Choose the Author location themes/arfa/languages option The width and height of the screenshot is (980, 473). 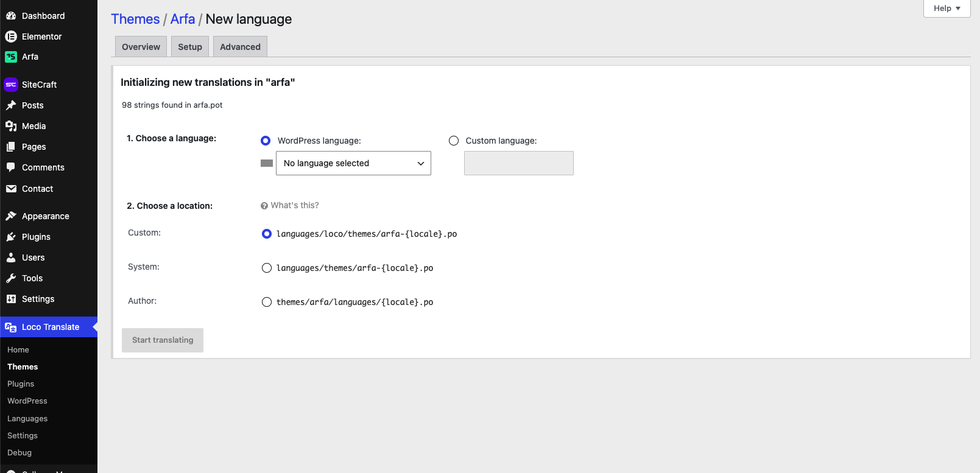(267, 302)
